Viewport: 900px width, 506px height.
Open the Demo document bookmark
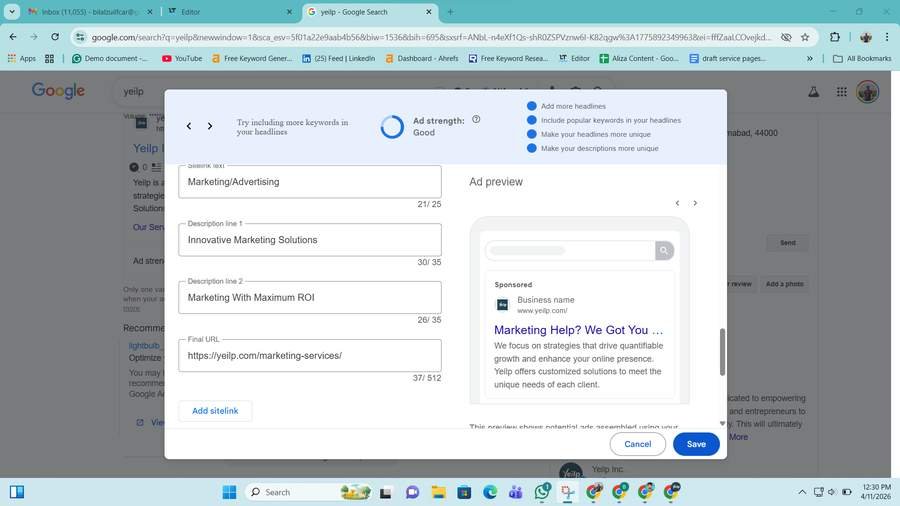point(110,59)
